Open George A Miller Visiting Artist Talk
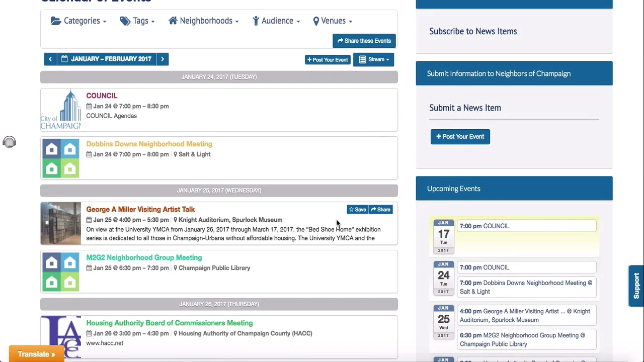 (140, 209)
